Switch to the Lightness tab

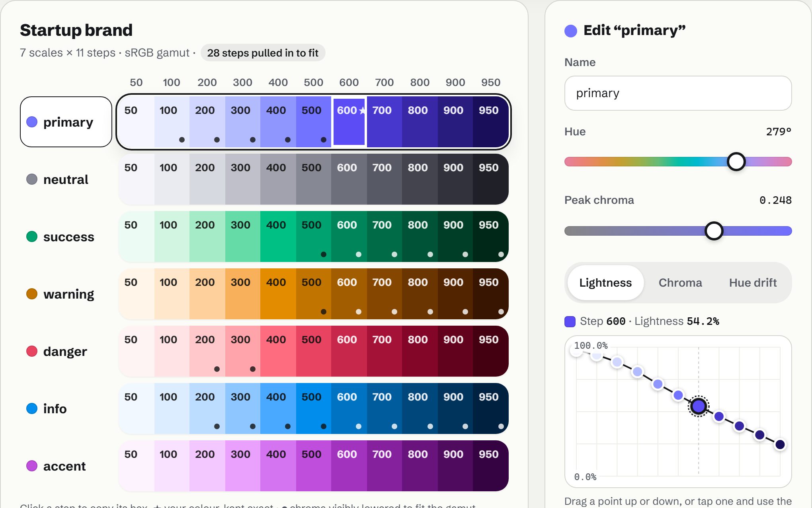(605, 283)
